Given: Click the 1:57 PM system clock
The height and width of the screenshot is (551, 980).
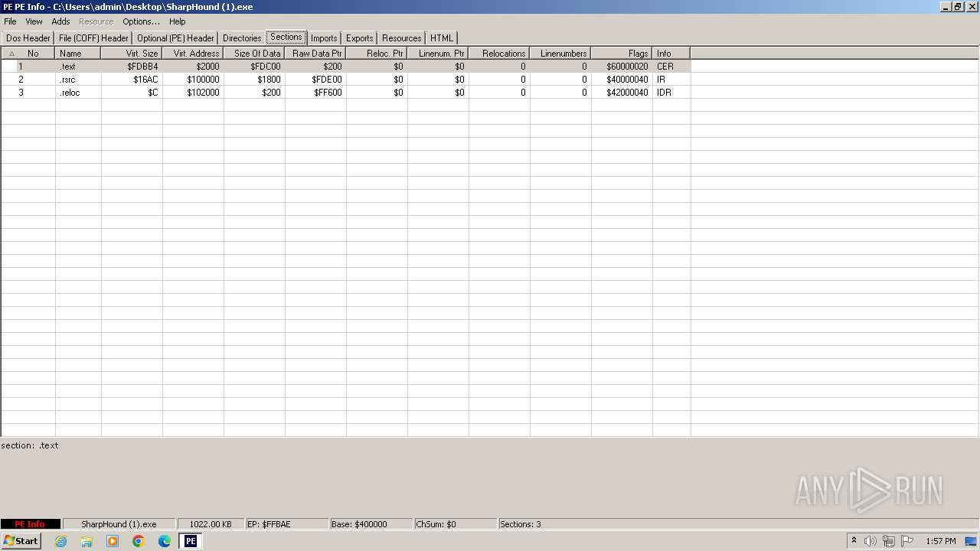Looking at the screenshot, I should pyautogui.click(x=941, y=541).
